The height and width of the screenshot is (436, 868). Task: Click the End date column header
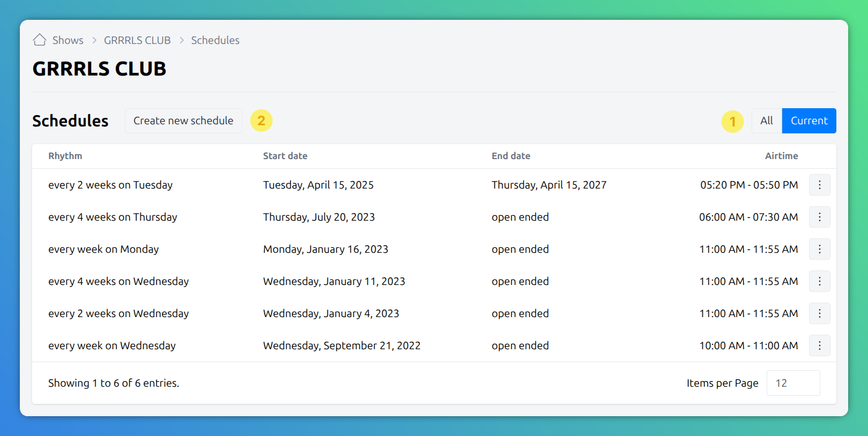coord(511,156)
